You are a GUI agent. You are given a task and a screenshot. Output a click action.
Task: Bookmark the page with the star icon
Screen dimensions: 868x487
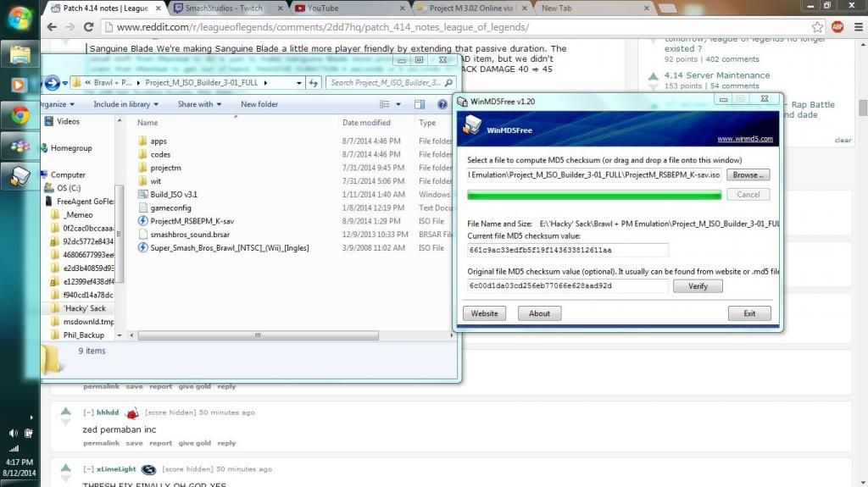click(x=817, y=27)
